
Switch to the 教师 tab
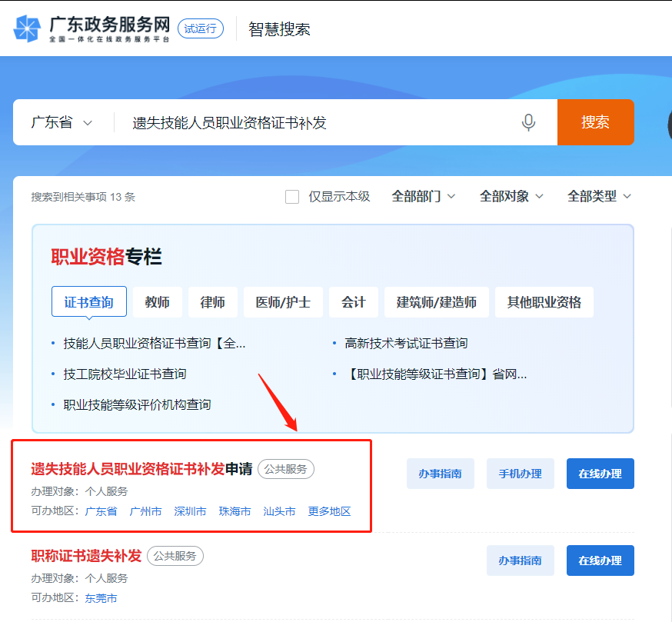click(x=158, y=302)
